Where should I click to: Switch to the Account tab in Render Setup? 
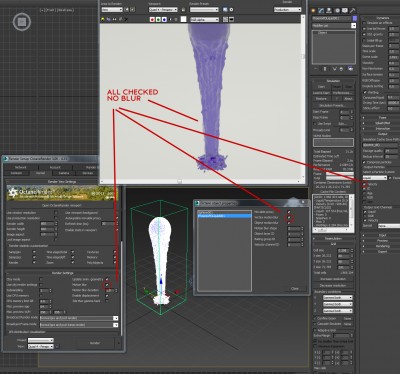point(55,167)
